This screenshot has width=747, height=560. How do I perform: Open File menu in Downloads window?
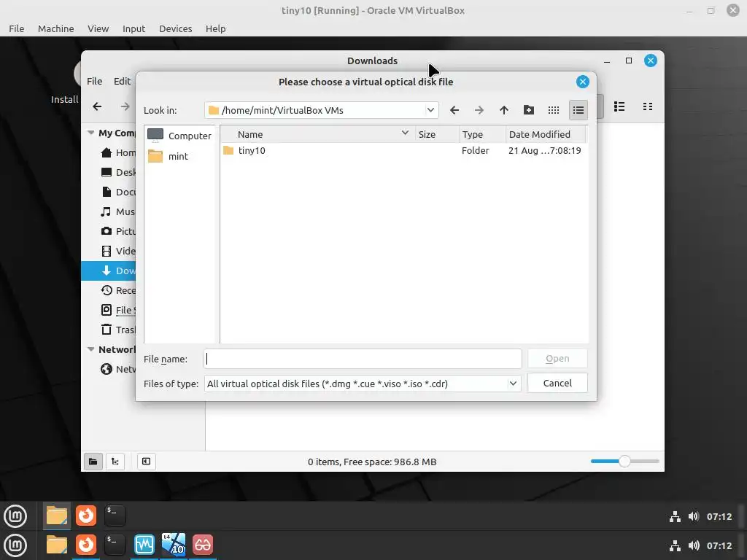94,81
